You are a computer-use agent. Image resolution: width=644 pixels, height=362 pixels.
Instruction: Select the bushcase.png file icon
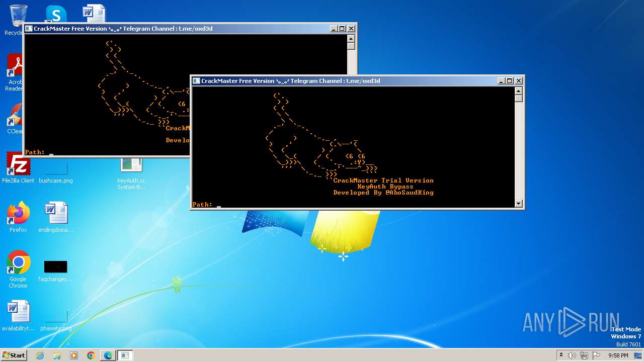coord(56,172)
